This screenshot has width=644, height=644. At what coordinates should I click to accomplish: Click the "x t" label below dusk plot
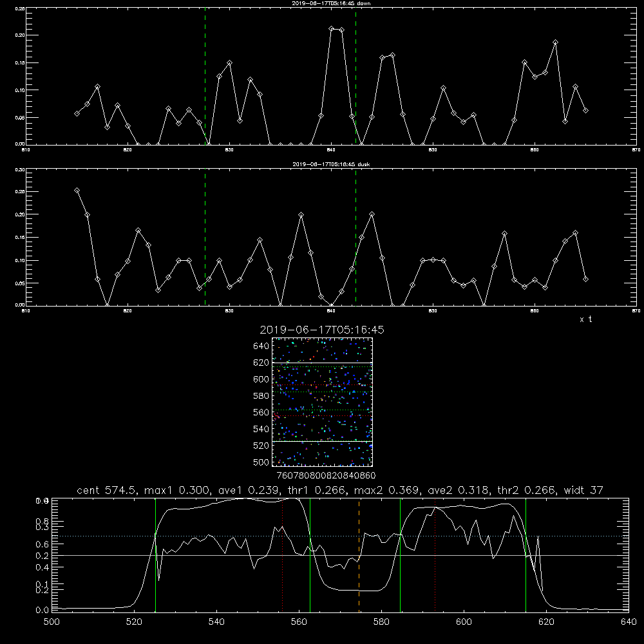point(585,319)
